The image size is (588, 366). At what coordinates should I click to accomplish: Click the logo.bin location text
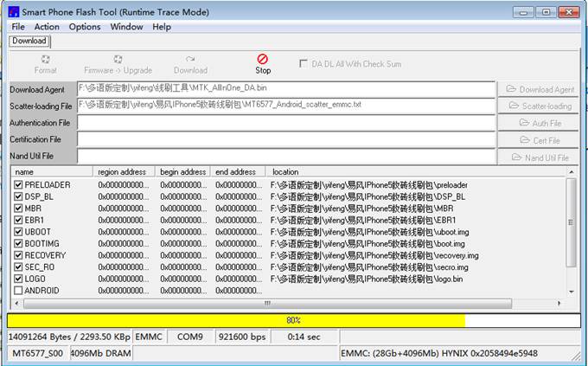click(x=367, y=279)
